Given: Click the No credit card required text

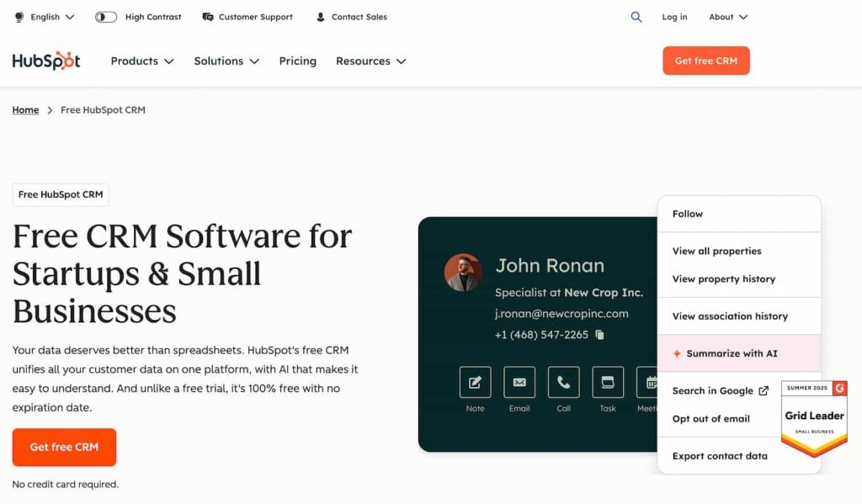Looking at the screenshot, I should (x=66, y=484).
